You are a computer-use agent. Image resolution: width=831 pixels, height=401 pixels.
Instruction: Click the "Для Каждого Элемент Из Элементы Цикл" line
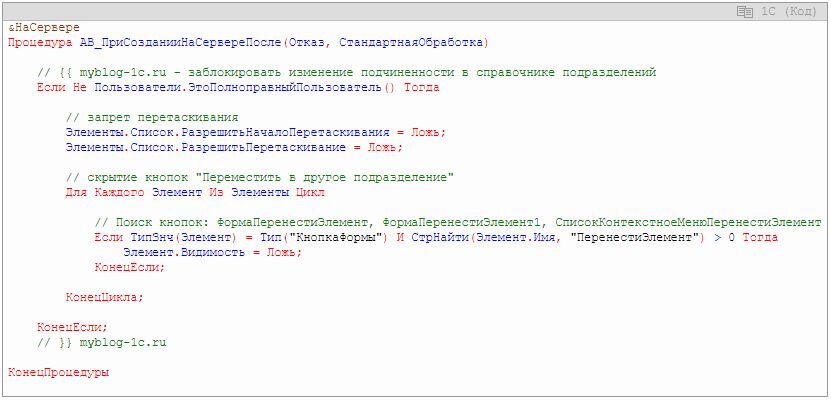point(195,193)
